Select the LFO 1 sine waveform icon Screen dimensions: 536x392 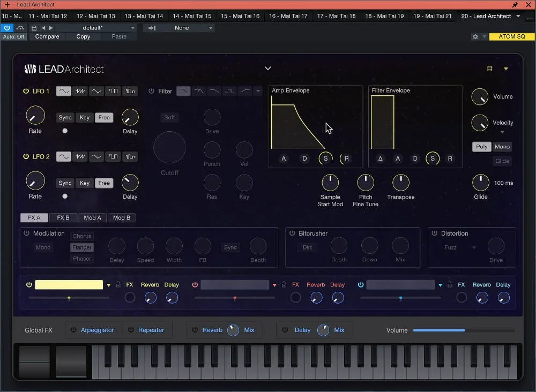[x=64, y=91]
